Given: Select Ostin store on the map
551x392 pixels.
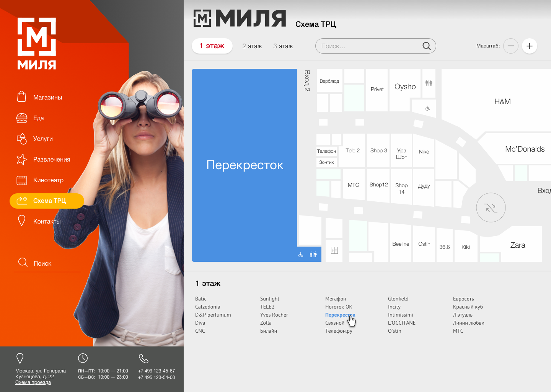Looking at the screenshot, I should point(424,244).
